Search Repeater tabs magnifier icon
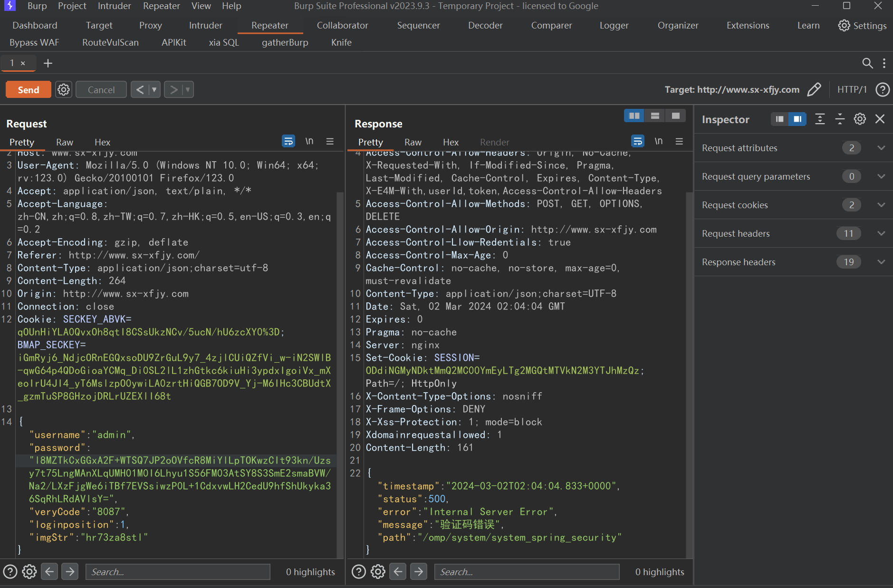Image resolution: width=893 pixels, height=588 pixels. pos(867,63)
